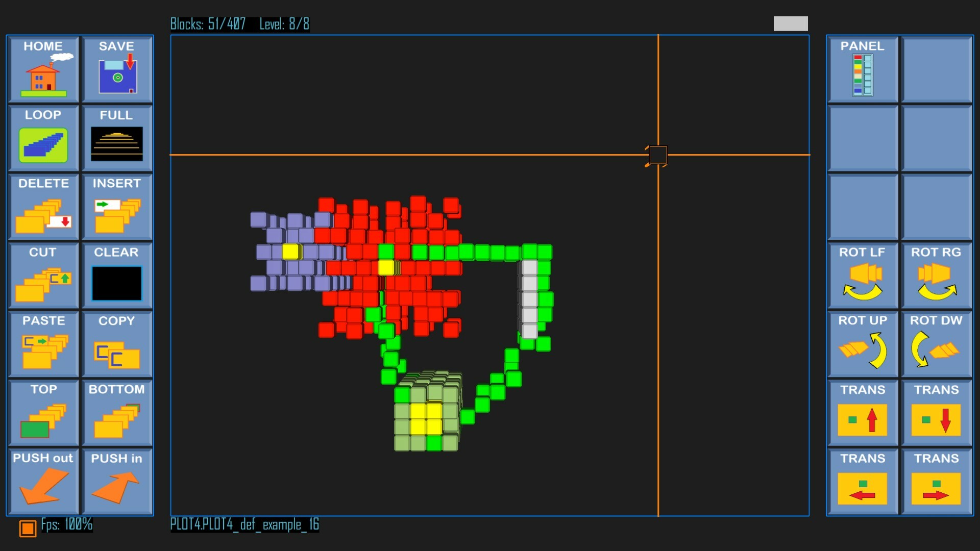Switch to FULL view mode
This screenshot has height=551, width=980.
[117, 139]
